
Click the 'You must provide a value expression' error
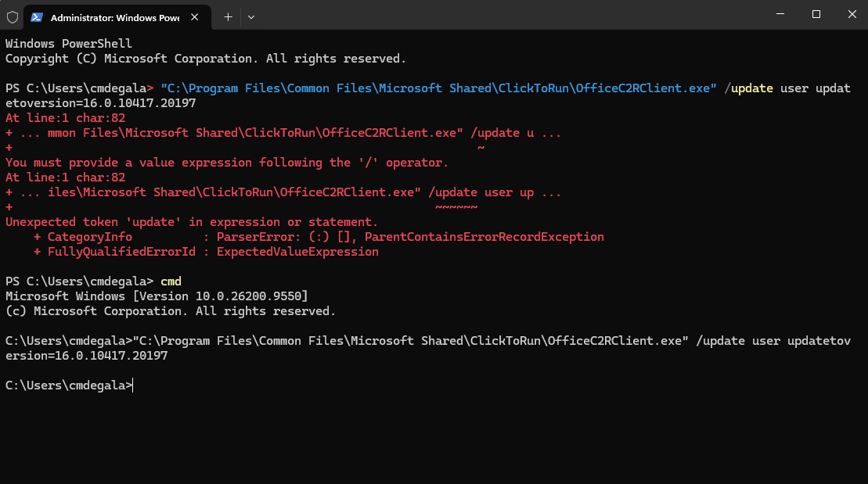[227, 163]
